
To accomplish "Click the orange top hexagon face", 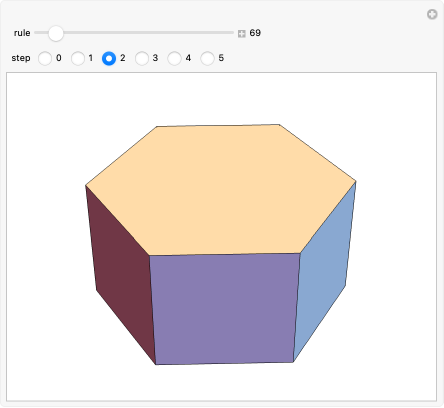I will (x=221, y=190).
